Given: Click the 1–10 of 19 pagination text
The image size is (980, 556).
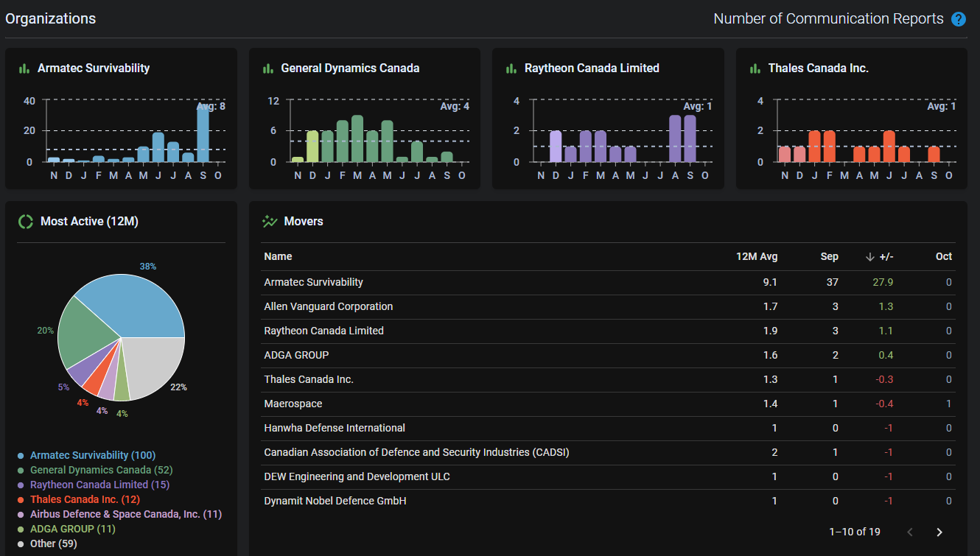Looking at the screenshot, I should (855, 532).
